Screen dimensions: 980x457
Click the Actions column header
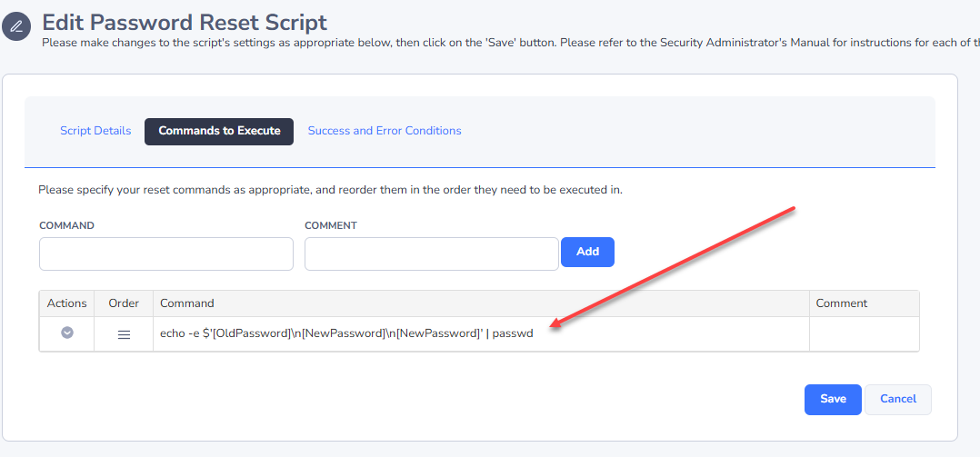tap(67, 303)
